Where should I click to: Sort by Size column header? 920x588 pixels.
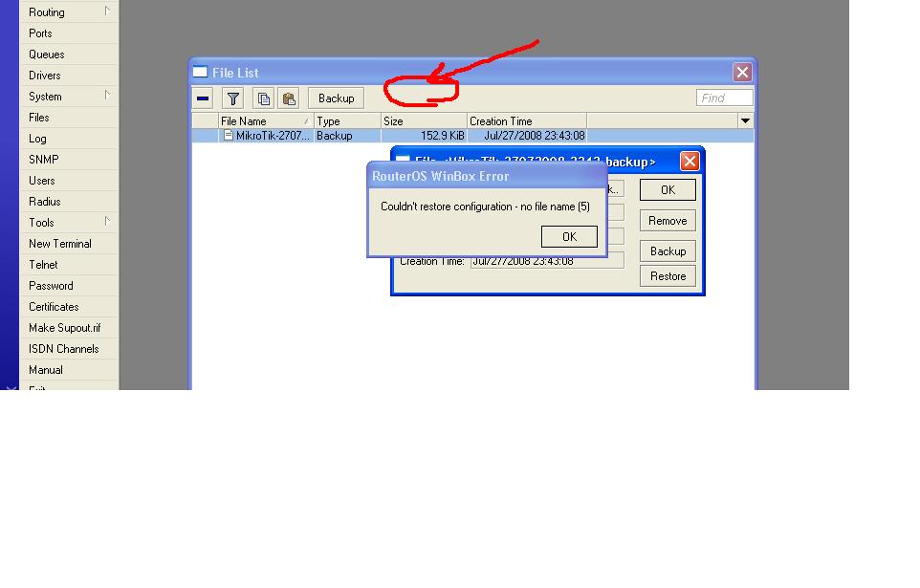pyautogui.click(x=425, y=120)
